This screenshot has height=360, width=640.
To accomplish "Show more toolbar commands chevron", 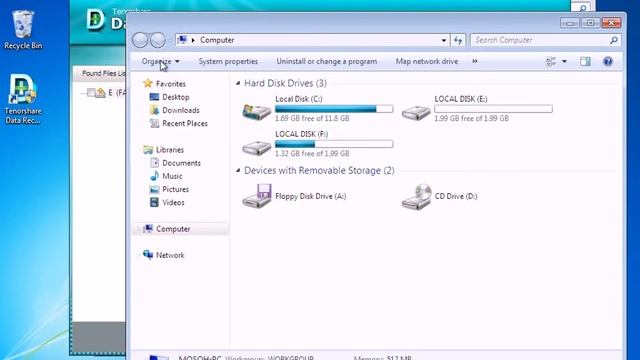I will (475, 61).
